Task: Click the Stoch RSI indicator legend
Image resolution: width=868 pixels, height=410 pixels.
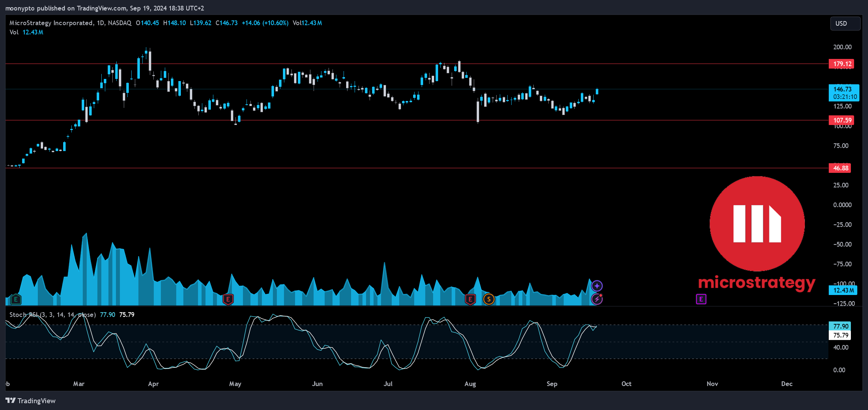Action: 72,315
